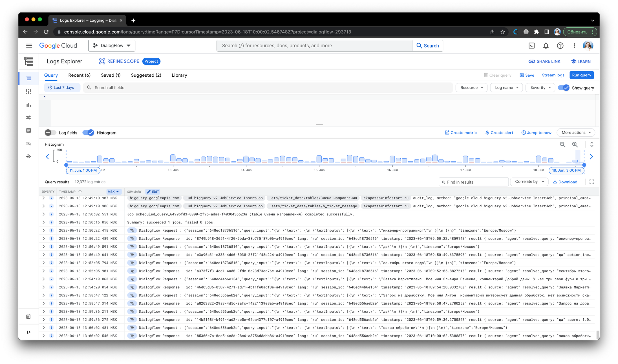Screen dimensions: 618x364
Task: Switch to the Recent (6) tab
Action: [79, 75]
